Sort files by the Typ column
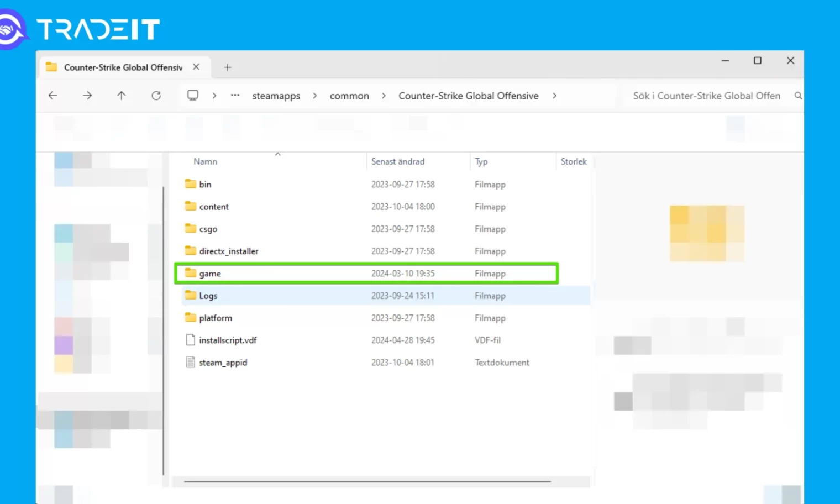 tap(481, 161)
